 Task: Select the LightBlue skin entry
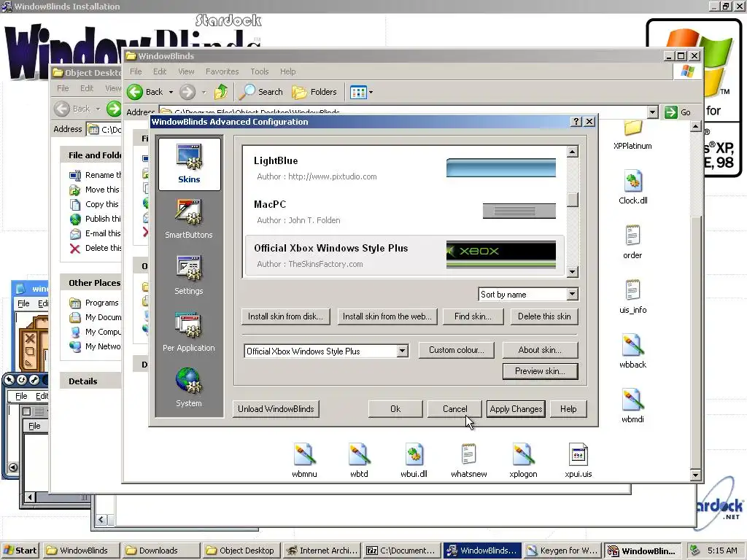(405, 168)
